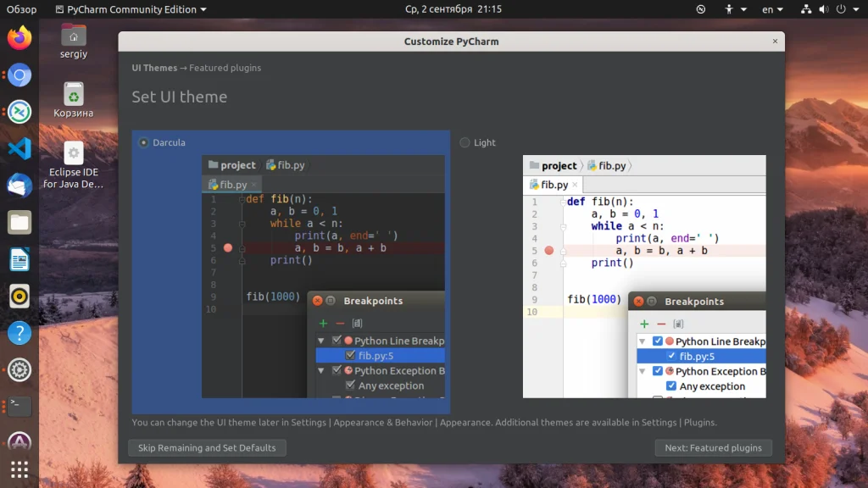This screenshot has height=488, width=868.
Task: Open LibreOffice Writer from the dock
Action: (19, 259)
